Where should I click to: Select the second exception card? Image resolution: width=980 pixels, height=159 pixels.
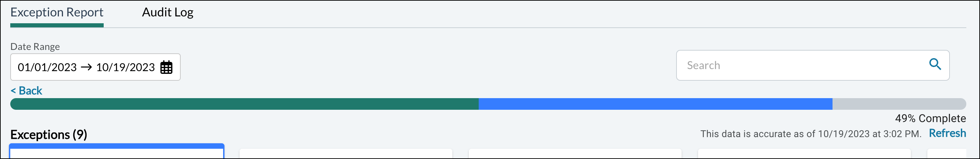pyautogui.click(x=346, y=154)
